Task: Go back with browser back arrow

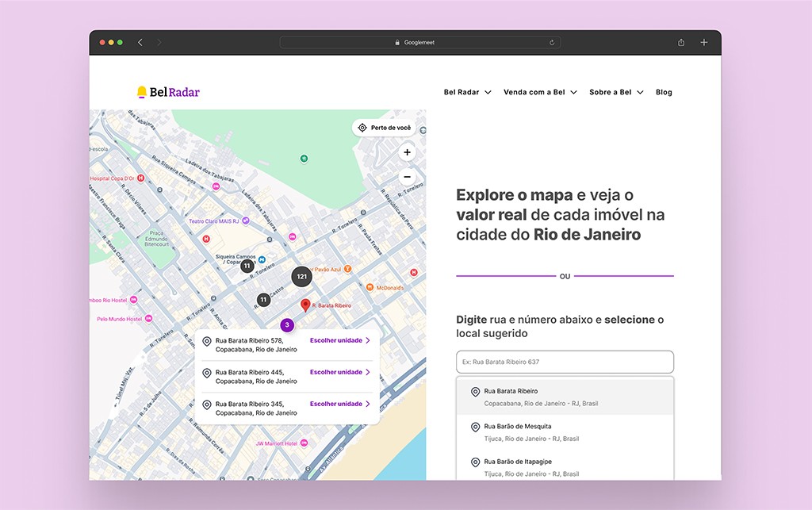Action: click(x=140, y=43)
